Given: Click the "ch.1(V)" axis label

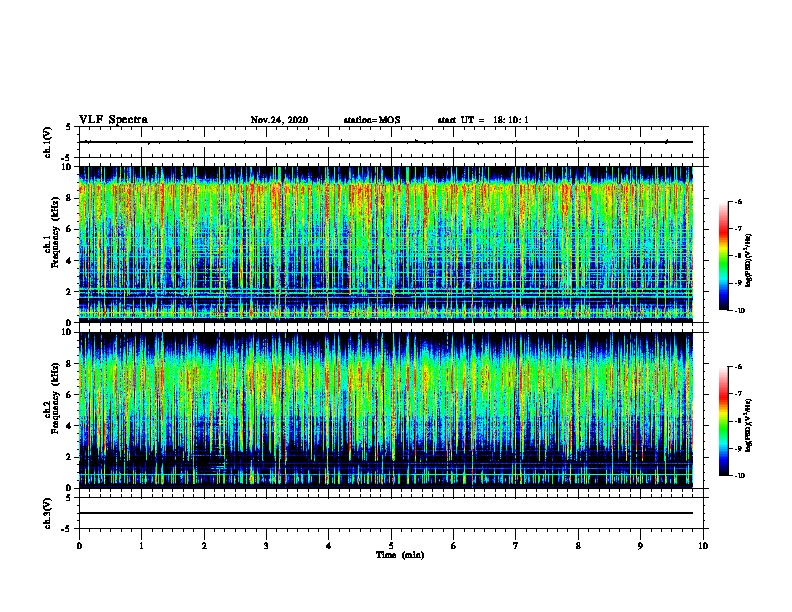Looking at the screenshot, I should [48, 142].
